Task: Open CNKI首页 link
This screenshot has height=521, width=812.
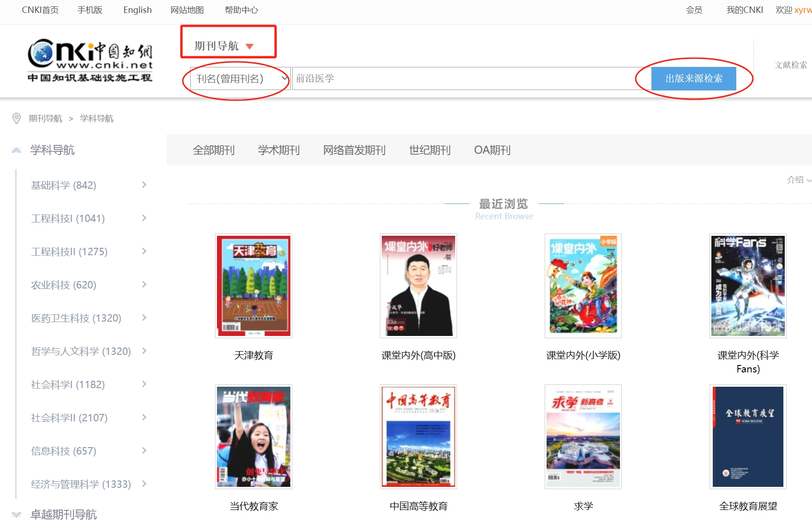Action: (x=40, y=10)
